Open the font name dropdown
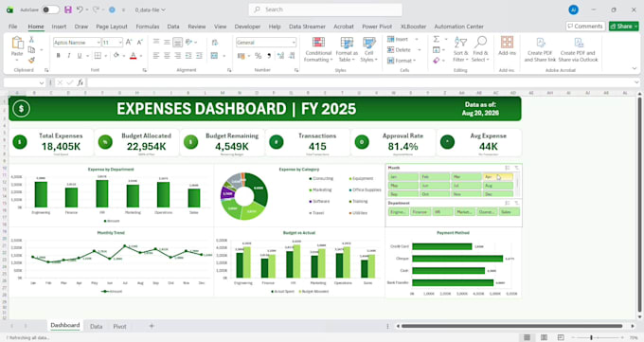This screenshot has width=644, height=342. [x=98, y=43]
